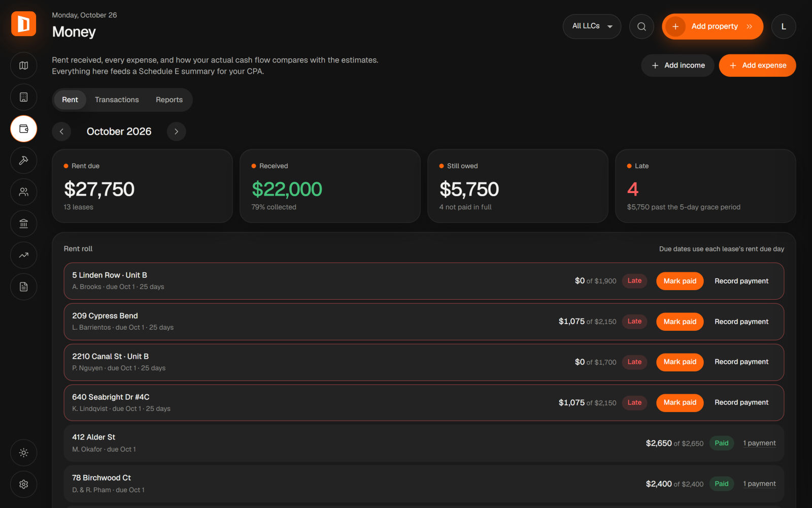The height and width of the screenshot is (508, 812).
Task: Record payment for 640 Seabright Dr
Action: (x=741, y=402)
